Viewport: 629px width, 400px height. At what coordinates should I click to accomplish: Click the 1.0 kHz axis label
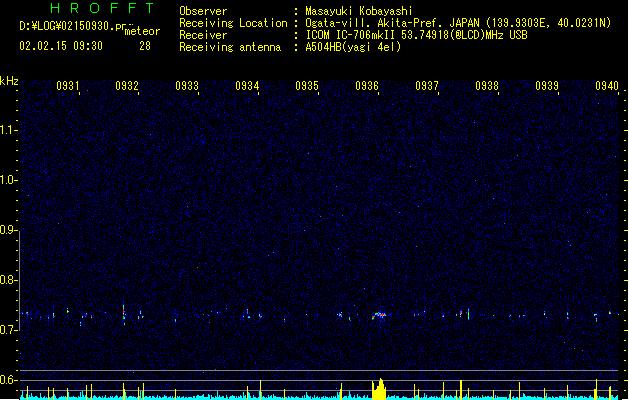click(8, 180)
